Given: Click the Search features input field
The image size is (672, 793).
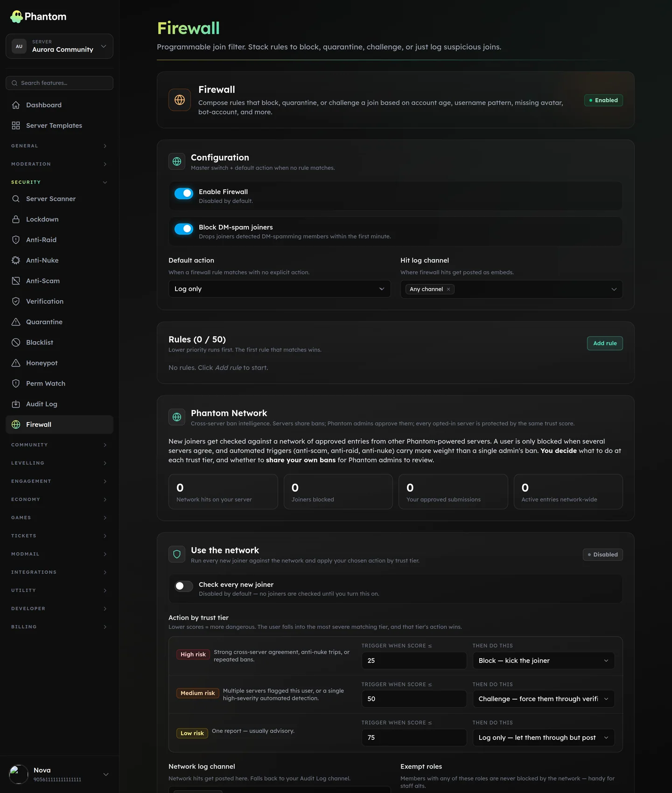Looking at the screenshot, I should point(59,83).
